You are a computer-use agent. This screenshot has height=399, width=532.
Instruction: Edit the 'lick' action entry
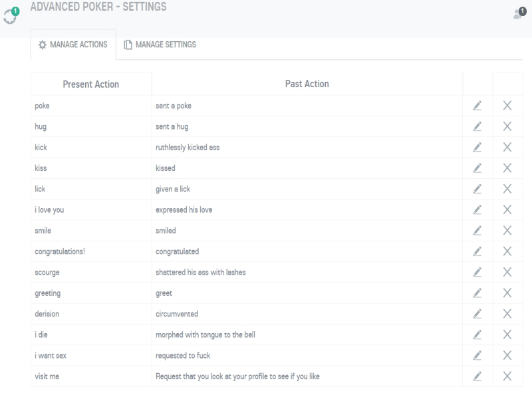pos(477,189)
